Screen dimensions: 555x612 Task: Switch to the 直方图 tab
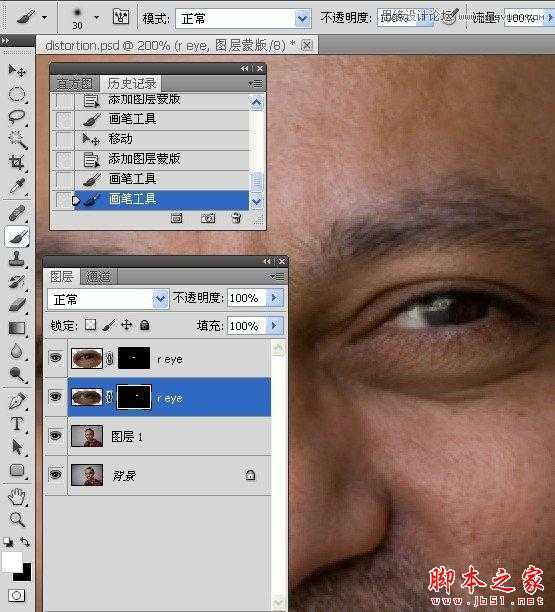coord(75,83)
